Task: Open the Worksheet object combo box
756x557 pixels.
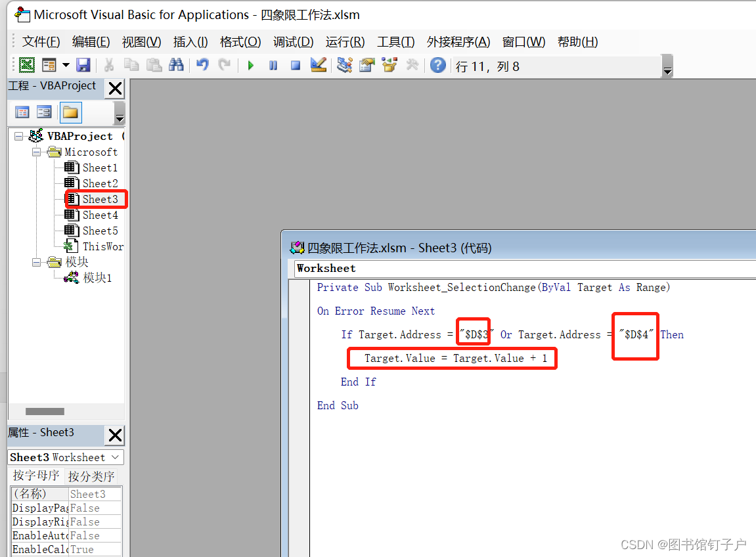Action: [x=525, y=269]
